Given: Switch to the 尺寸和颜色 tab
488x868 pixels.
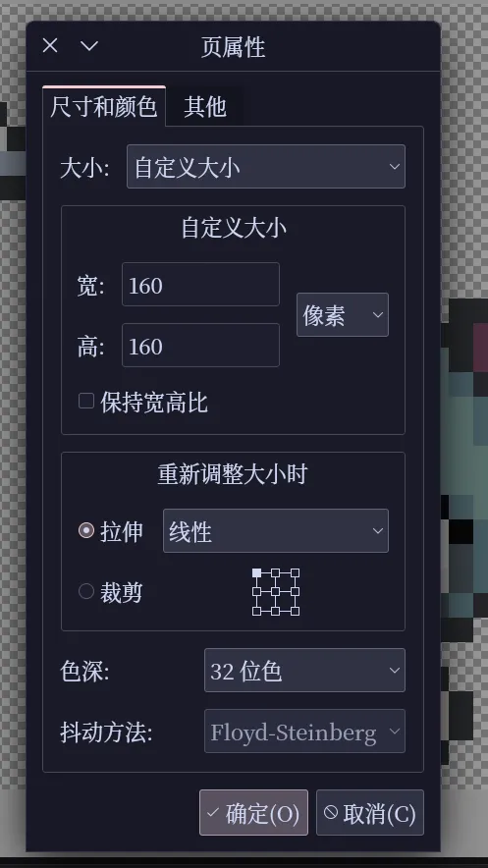Looking at the screenshot, I should [x=104, y=106].
